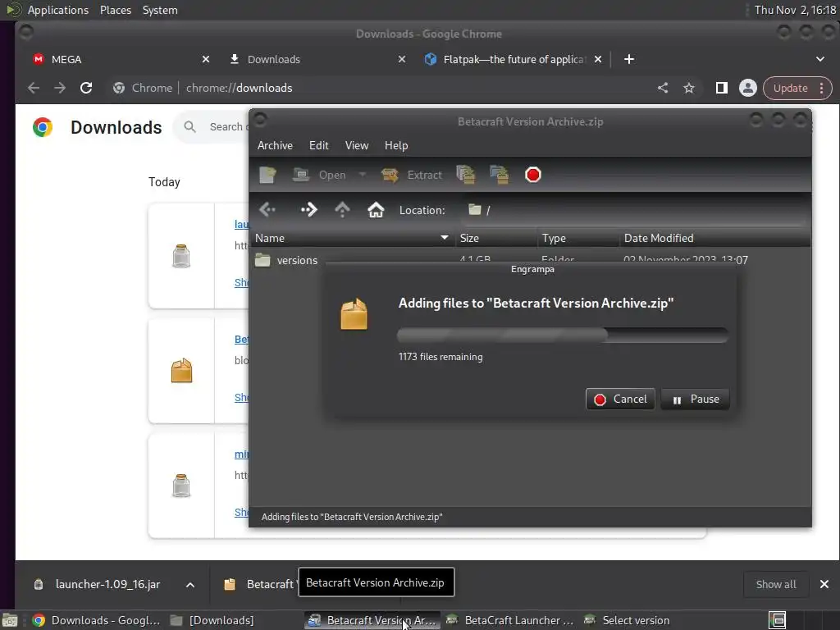
Task: Go to archive home location
Action: [x=376, y=209]
